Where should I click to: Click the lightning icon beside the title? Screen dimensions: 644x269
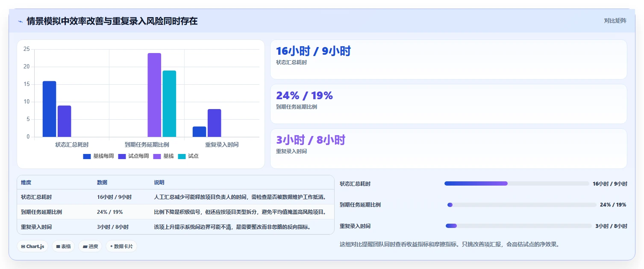(21, 21)
